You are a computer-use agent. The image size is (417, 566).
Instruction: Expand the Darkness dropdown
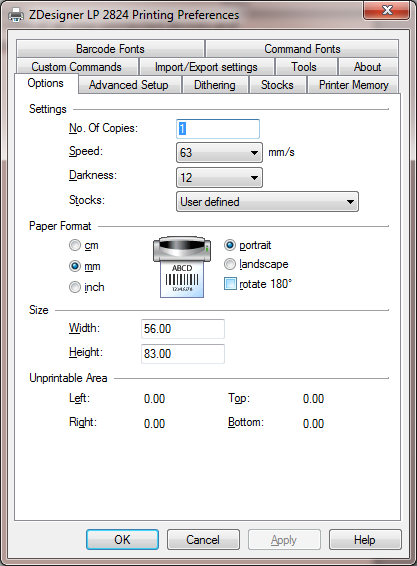[219, 178]
